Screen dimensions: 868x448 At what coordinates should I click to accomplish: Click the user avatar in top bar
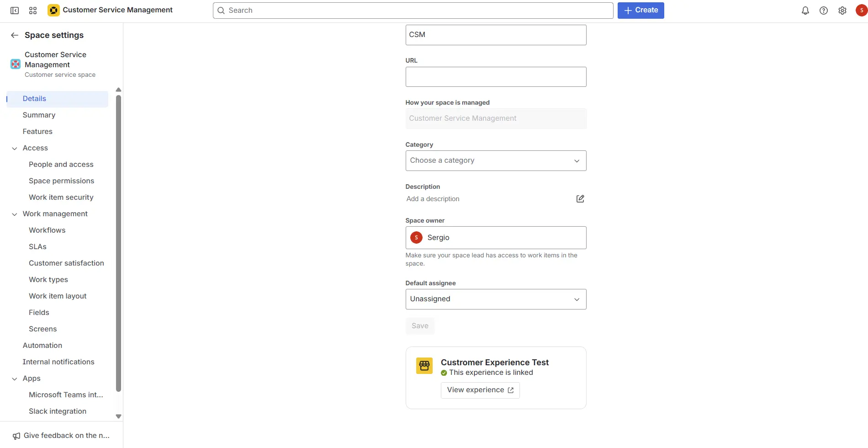(861, 11)
